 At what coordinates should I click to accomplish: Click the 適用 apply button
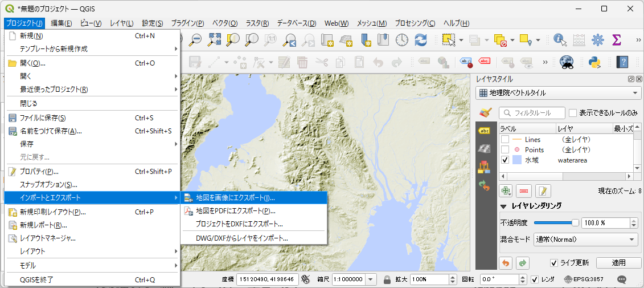(618, 263)
